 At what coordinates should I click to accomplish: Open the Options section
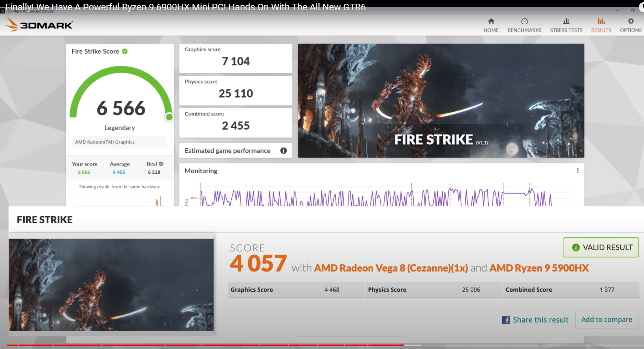(x=631, y=25)
